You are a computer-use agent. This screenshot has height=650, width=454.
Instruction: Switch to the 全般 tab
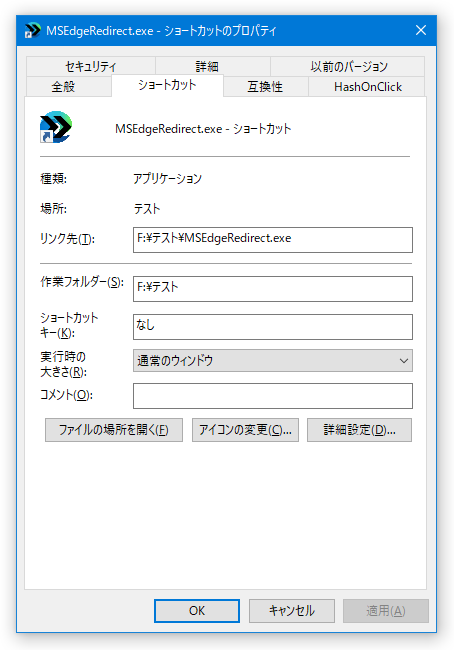69,87
